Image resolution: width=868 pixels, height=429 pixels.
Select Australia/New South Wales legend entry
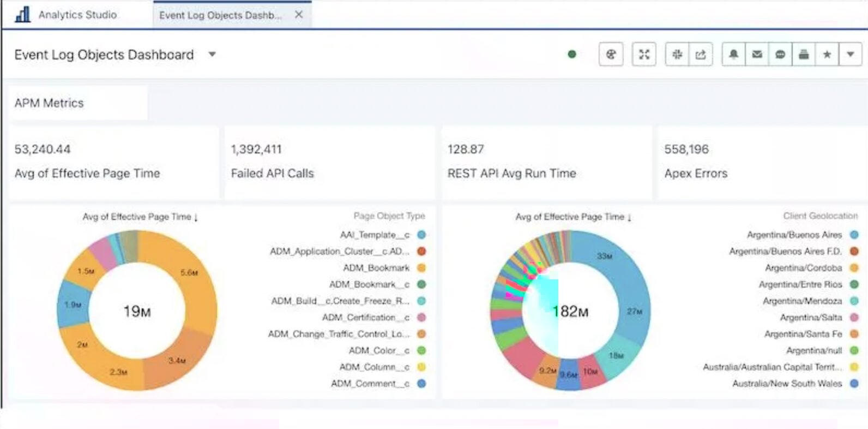click(x=795, y=384)
